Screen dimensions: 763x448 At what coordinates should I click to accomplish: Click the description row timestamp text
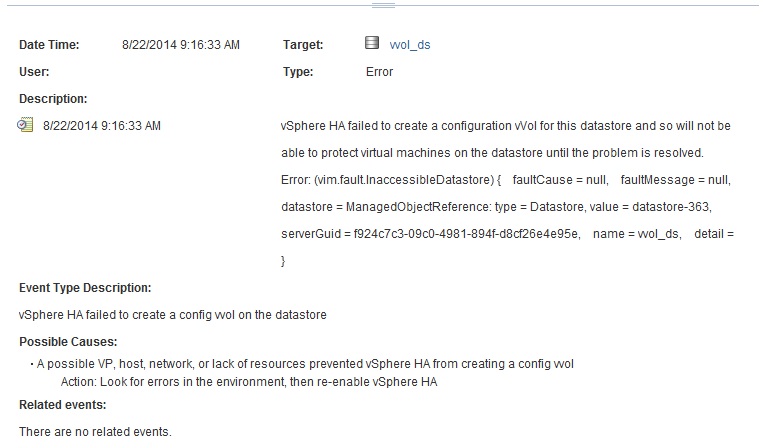102,126
